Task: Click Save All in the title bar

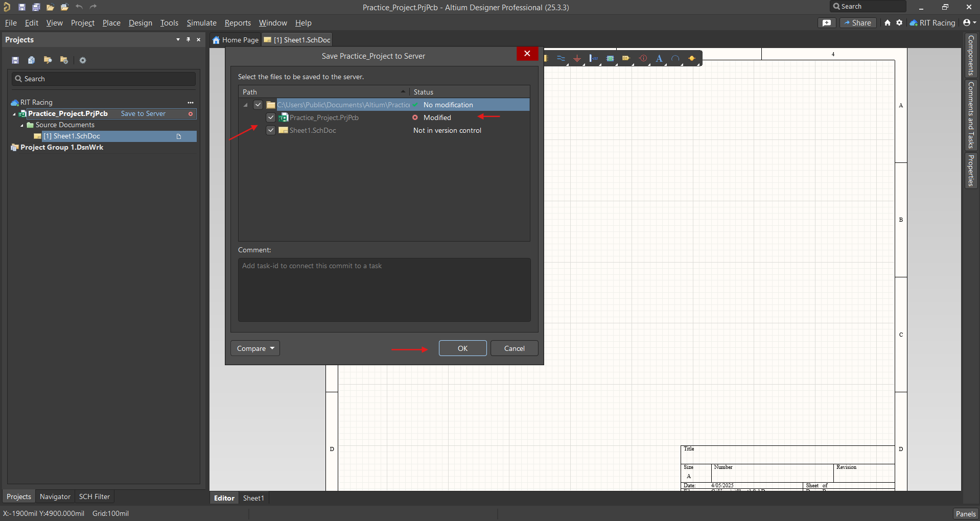Action: 36,7
